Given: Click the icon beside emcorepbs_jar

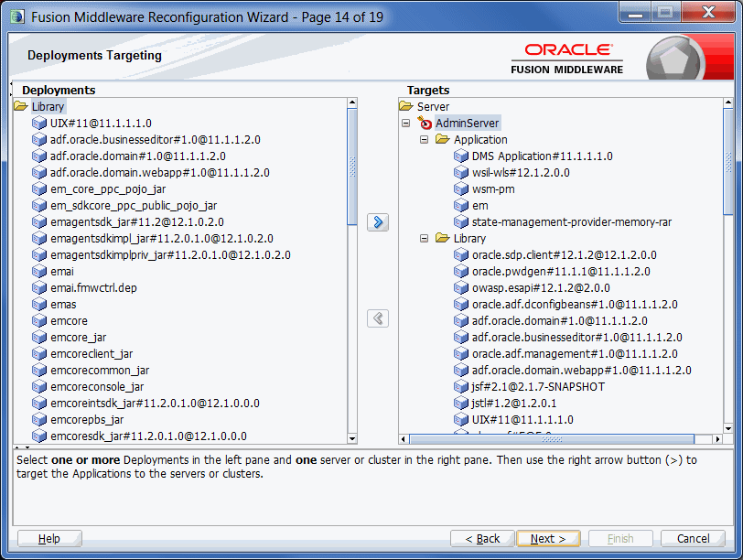Looking at the screenshot, I should pyautogui.click(x=38, y=419).
